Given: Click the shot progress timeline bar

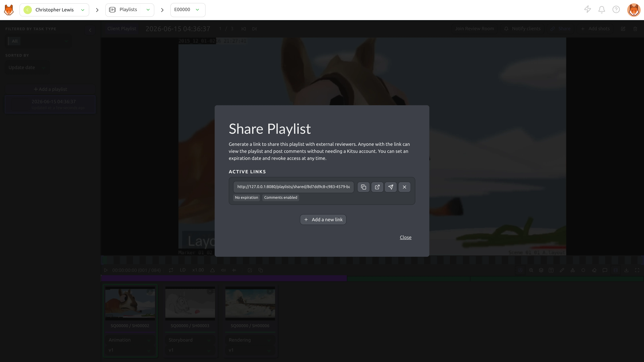Looking at the screenshot, I should point(372,279).
